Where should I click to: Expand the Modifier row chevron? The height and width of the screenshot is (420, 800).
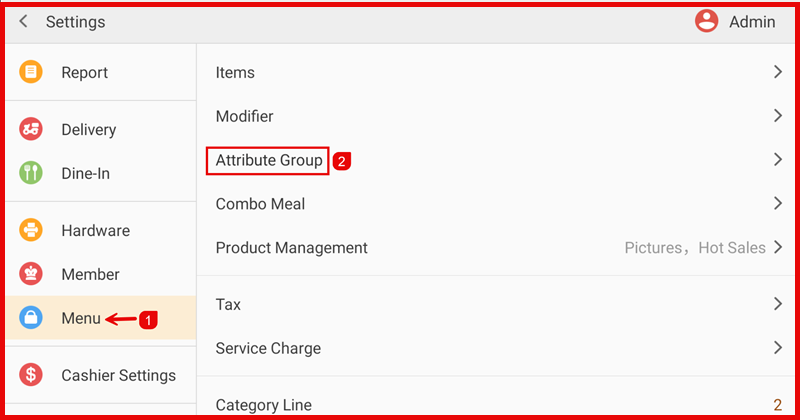(777, 116)
